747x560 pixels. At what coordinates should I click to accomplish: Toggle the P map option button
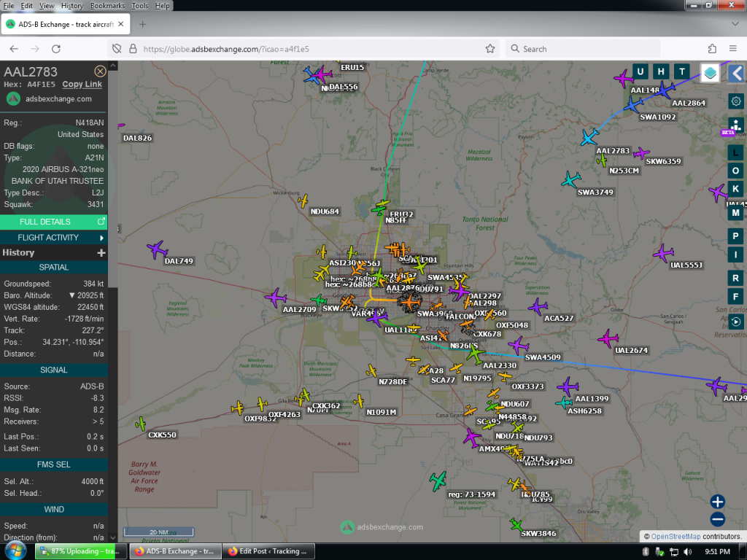[x=735, y=236]
